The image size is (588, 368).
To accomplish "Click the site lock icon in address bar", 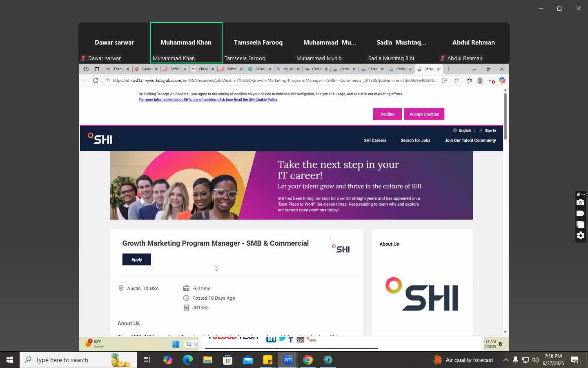I will pos(107,81).
